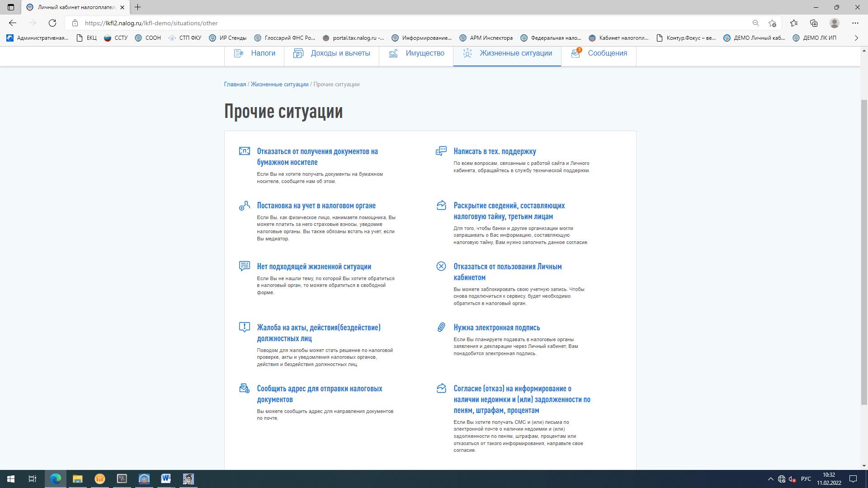Click the exclamation complaint icon
The height and width of the screenshot is (488, 868).
coord(244,327)
